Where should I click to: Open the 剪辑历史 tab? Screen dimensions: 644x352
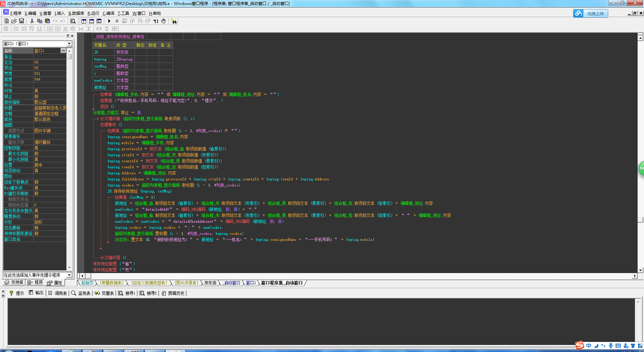173,293
